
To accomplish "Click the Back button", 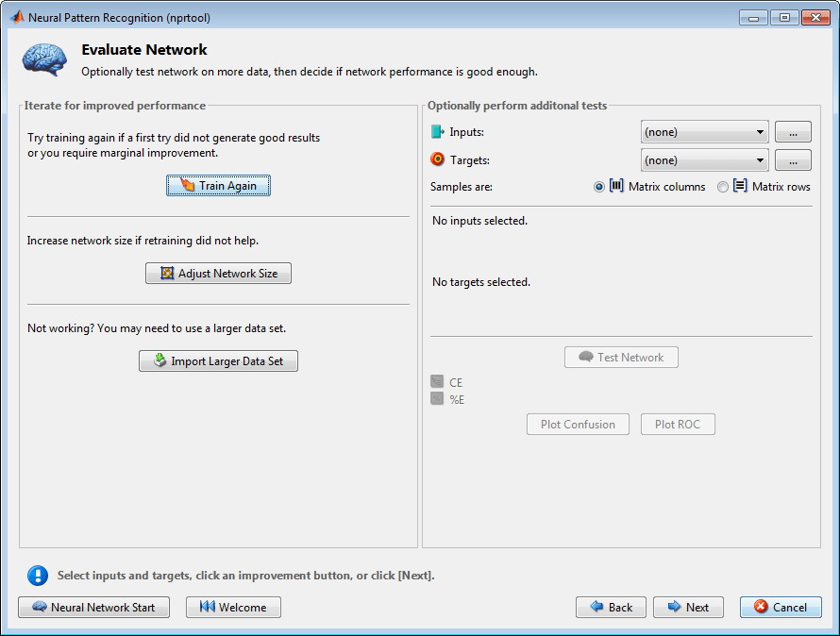I will pyautogui.click(x=611, y=607).
